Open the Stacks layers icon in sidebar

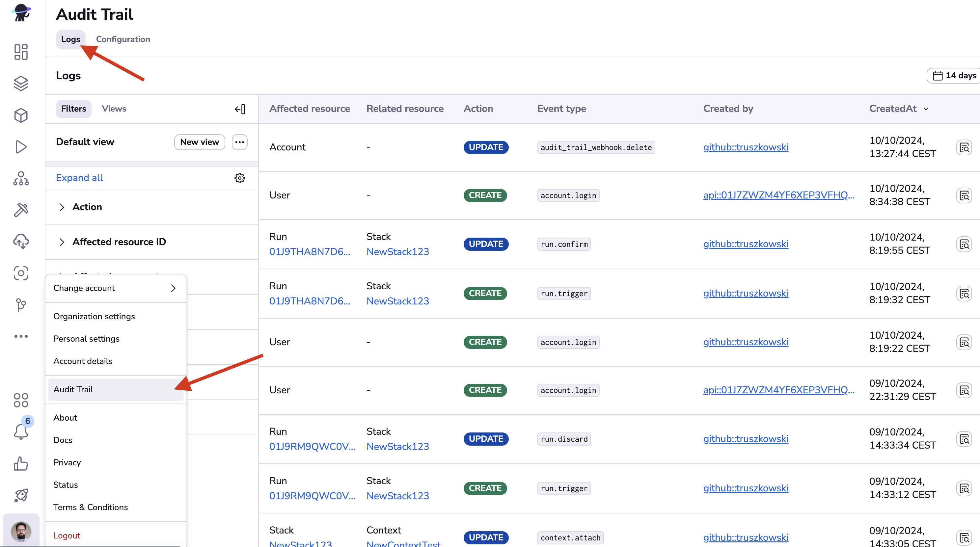[x=21, y=84]
